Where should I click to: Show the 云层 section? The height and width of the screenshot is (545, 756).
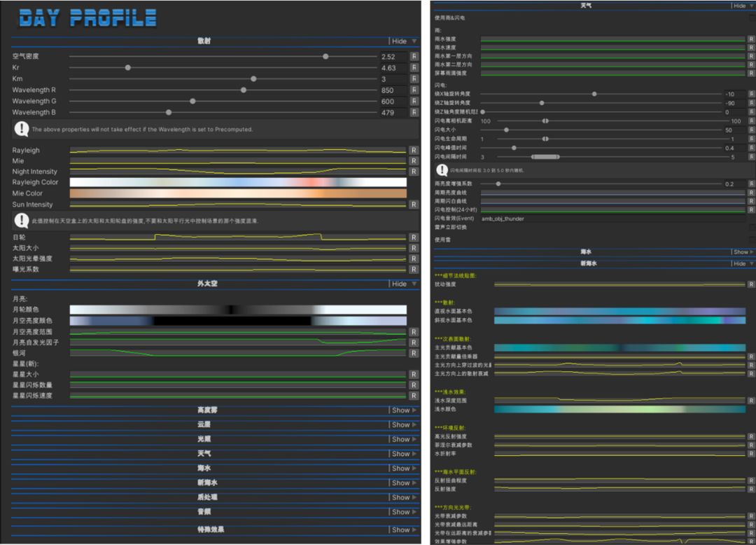coord(404,425)
